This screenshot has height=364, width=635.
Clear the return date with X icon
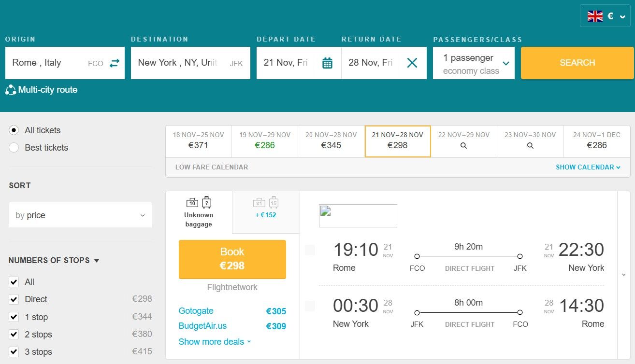coord(412,63)
